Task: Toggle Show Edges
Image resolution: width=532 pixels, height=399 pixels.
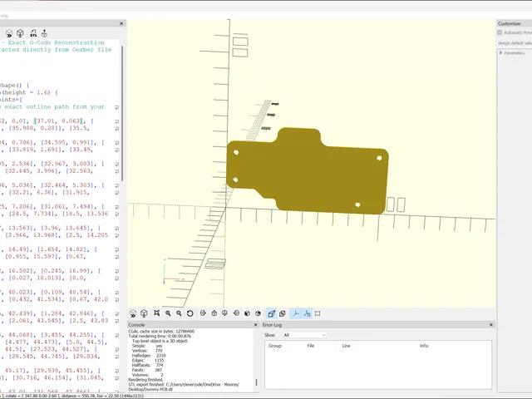Action: coord(318,313)
